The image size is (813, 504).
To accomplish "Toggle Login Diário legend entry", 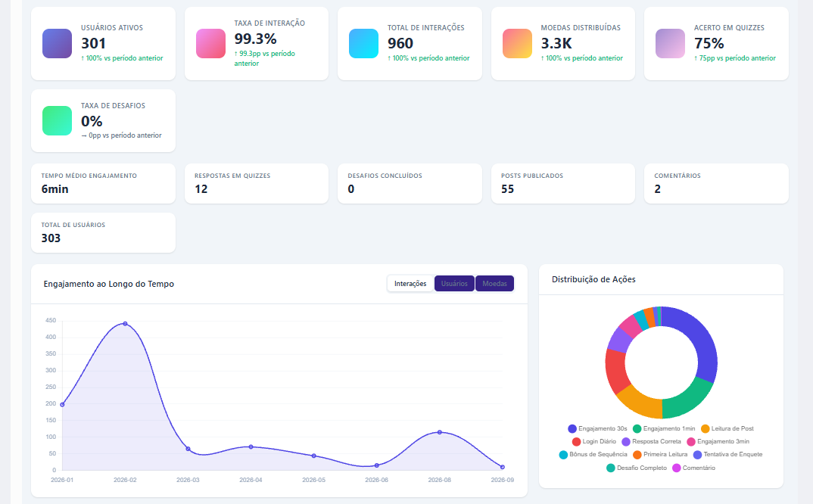I will click(594, 442).
